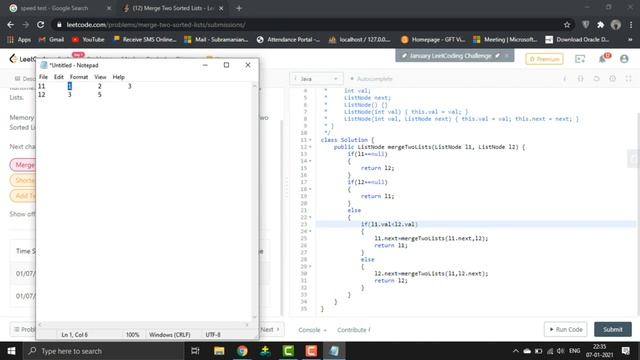The height and width of the screenshot is (360, 640).
Task: Switch to Notepad on the taskbar
Action: pos(334,351)
